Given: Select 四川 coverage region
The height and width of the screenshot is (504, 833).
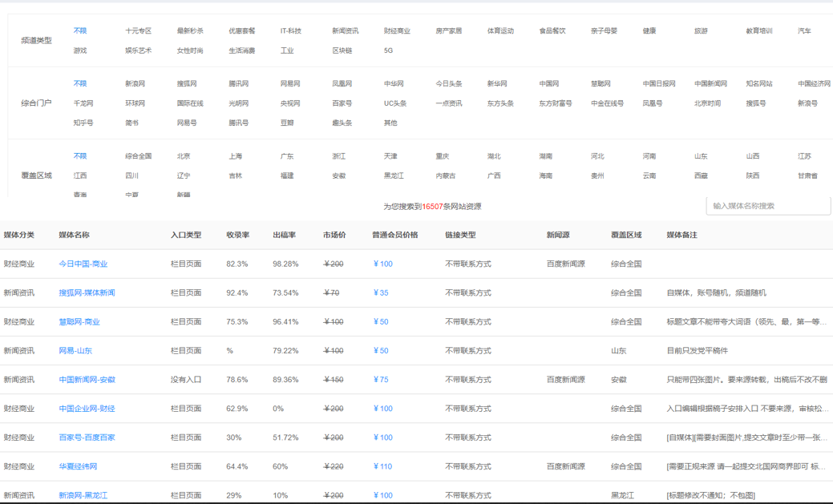Looking at the screenshot, I should tap(131, 175).
